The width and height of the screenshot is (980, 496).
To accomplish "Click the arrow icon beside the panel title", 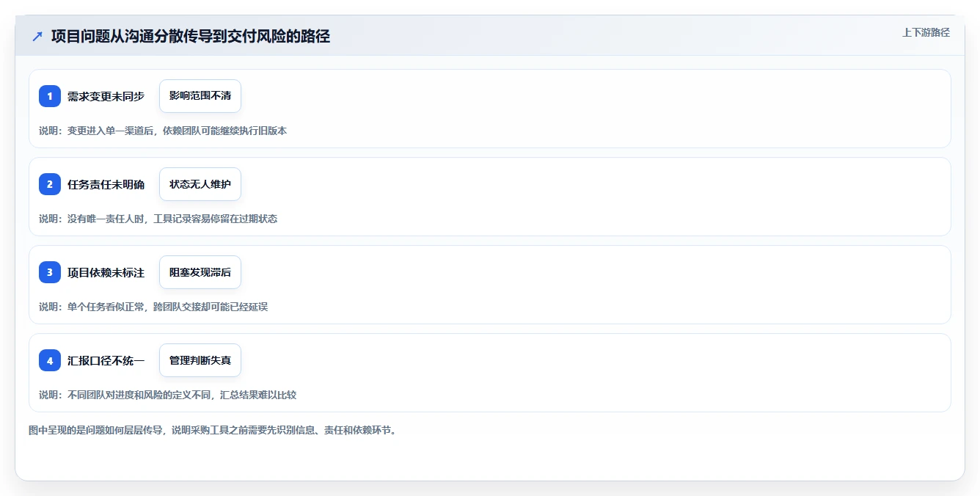I will [37, 37].
